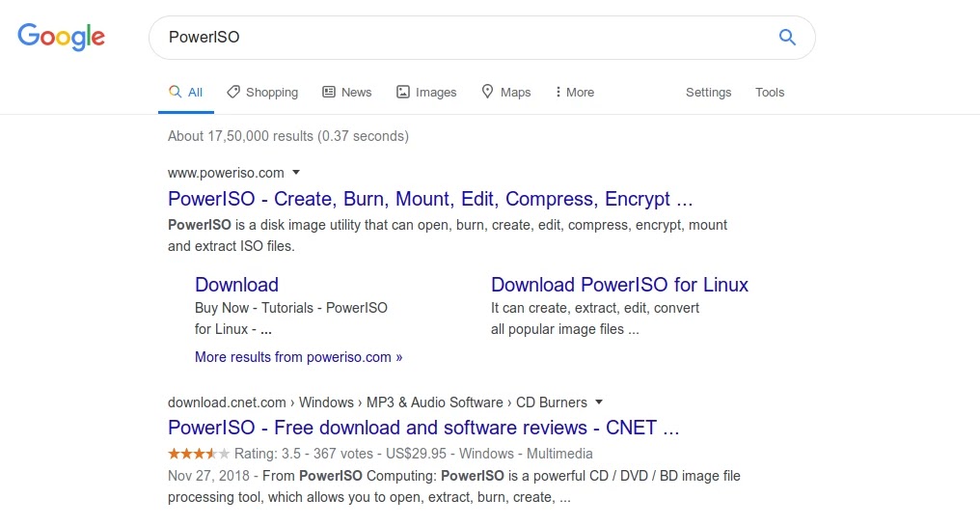The width and height of the screenshot is (980, 527).
Task: Click More results from poweriso.com
Action: point(298,357)
